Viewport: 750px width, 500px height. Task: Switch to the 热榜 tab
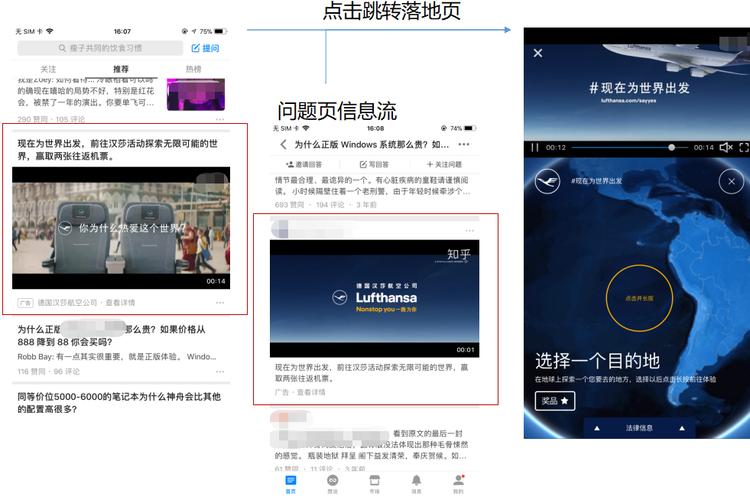pyautogui.click(x=193, y=69)
